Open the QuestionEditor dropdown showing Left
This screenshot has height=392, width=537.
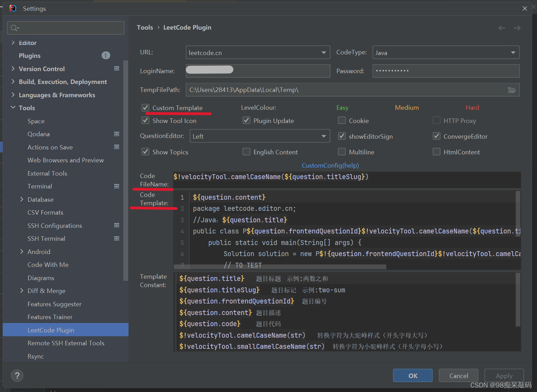point(260,136)
